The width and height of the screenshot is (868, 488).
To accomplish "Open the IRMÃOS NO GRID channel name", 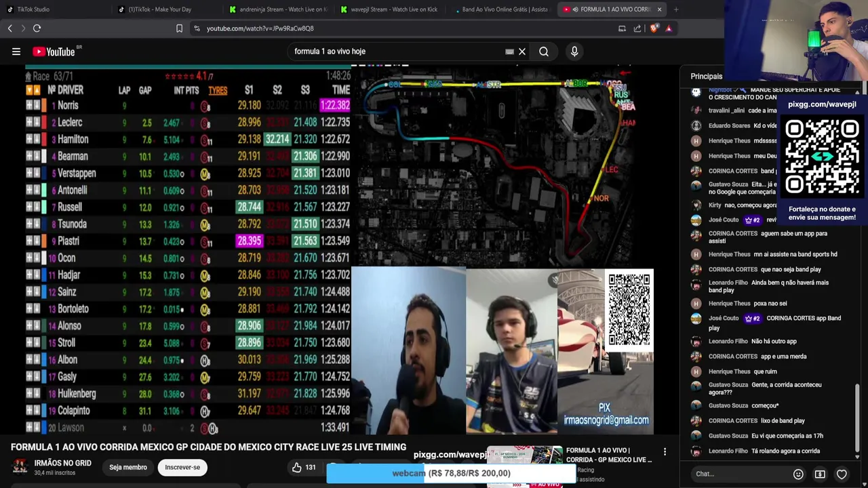I will pos(62,463).
